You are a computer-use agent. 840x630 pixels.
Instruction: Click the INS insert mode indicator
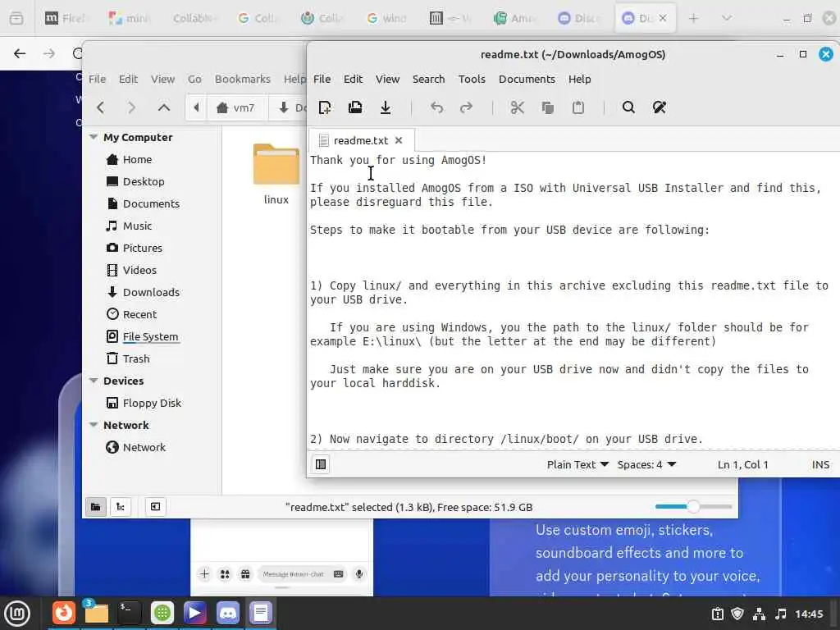click(820, 464)
